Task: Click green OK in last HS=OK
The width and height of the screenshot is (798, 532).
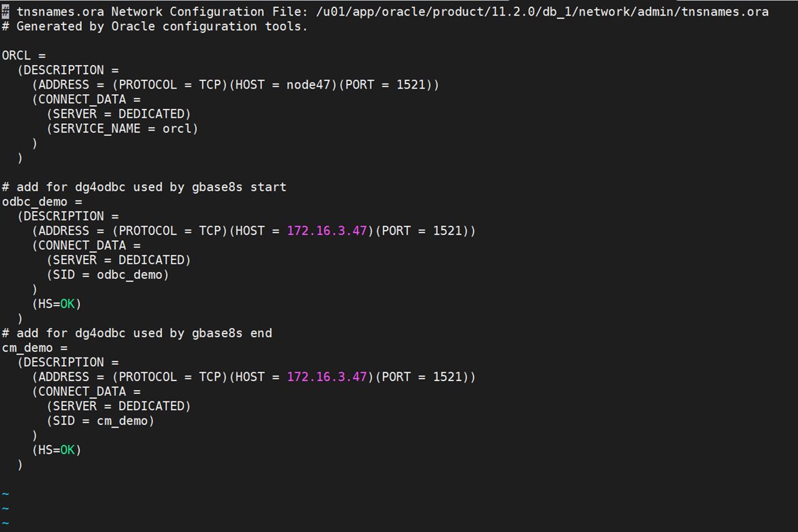Action: point(67,450)
